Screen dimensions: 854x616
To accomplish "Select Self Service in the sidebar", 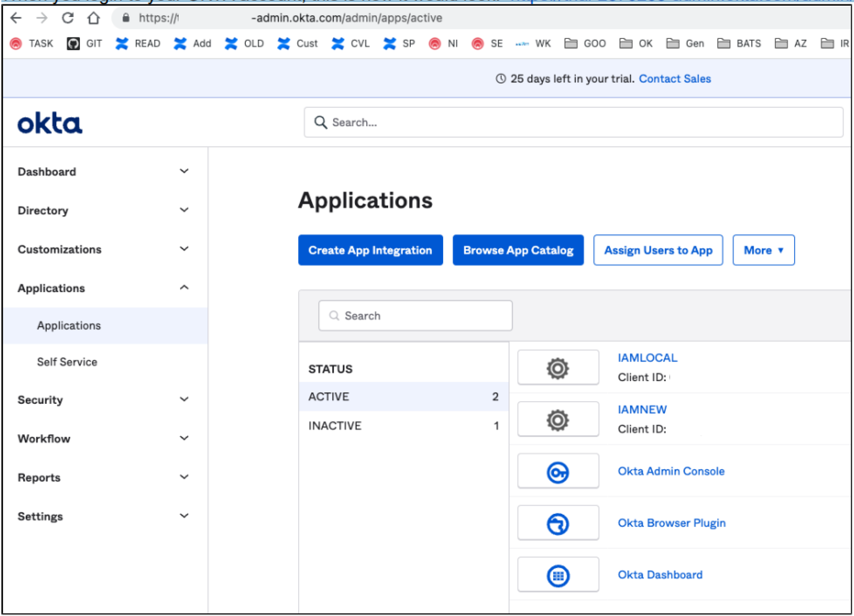I will [67, 362].
